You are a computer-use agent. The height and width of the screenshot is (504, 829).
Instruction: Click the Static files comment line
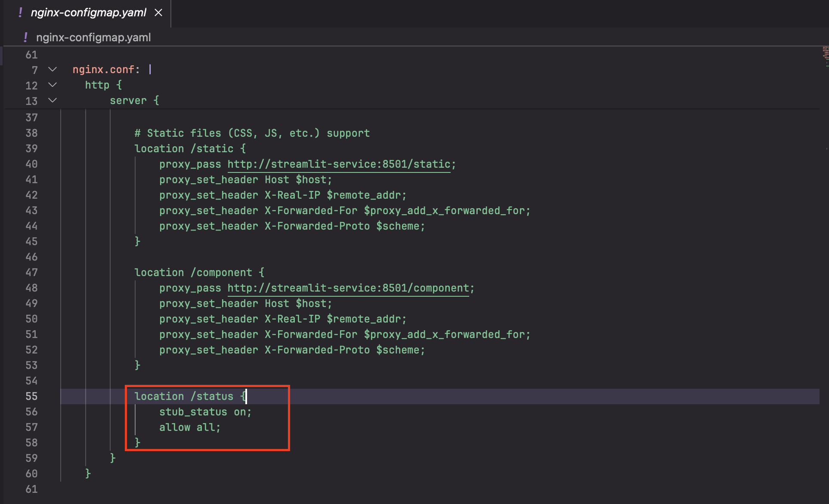pyautogui.click(x=252, y=133)
